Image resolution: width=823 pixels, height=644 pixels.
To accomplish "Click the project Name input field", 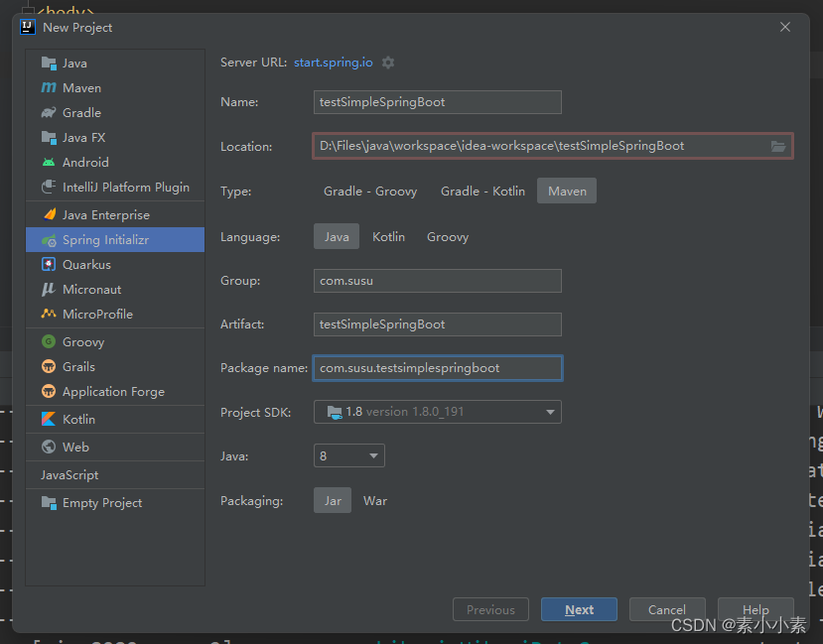I will click(x=438, y=102).
